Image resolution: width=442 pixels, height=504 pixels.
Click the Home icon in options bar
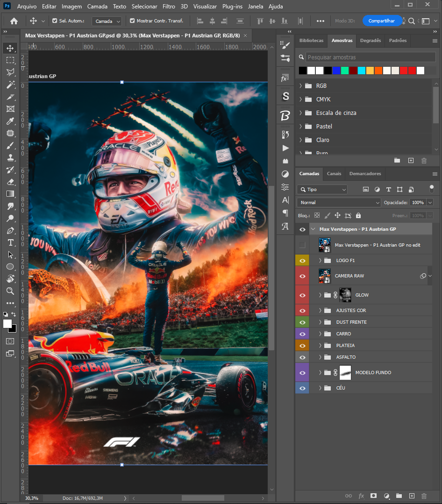click(x=14, y=21)
